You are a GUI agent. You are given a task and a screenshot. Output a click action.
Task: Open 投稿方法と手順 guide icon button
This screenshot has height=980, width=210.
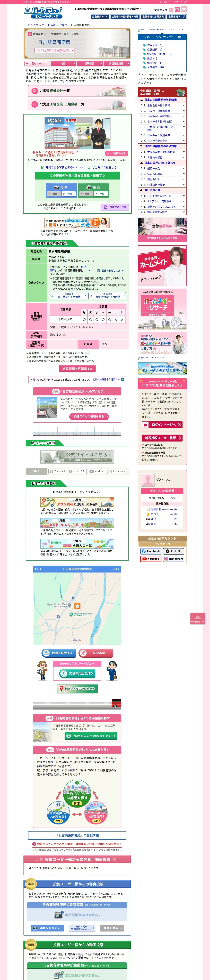pos(115,207)
